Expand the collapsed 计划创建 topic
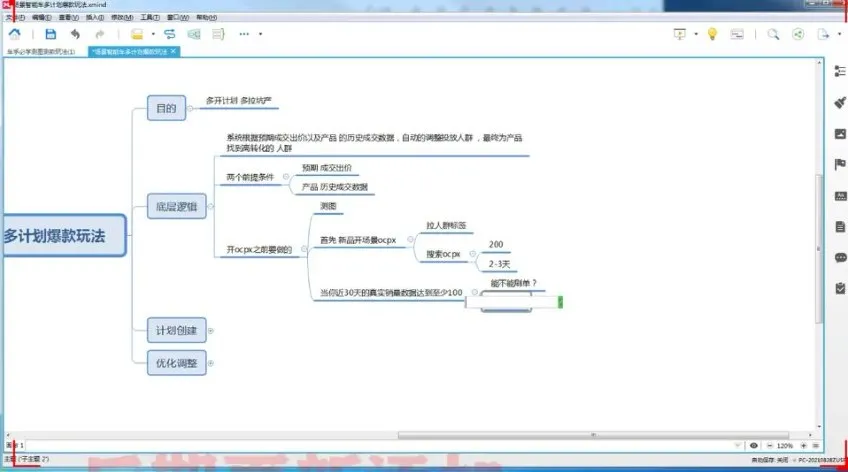848x472 pixels. [211, 330]
